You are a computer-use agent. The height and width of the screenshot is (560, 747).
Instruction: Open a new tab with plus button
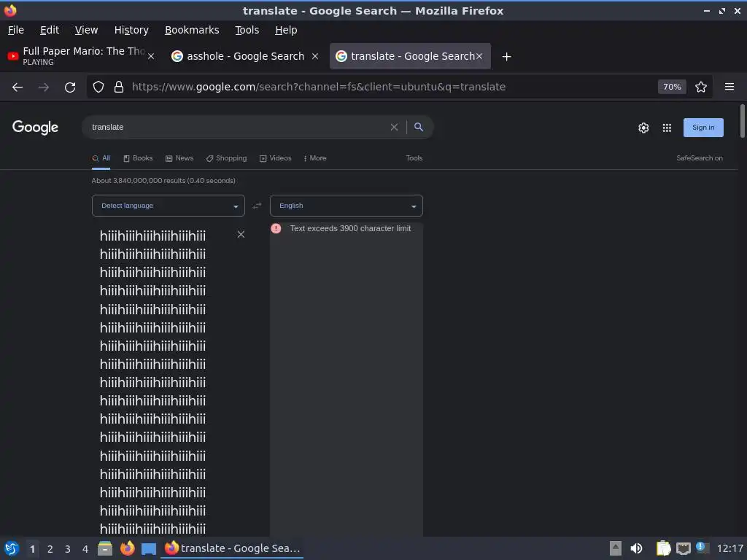[x=506, y=57]
